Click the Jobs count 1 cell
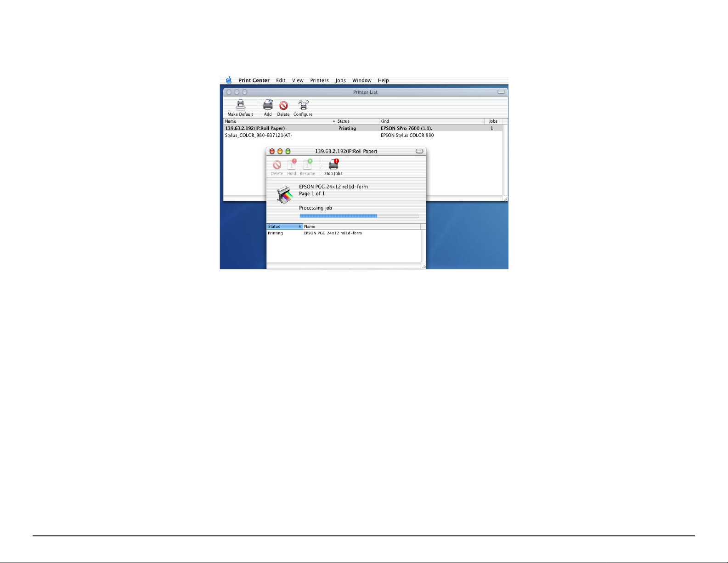 [491, 128]
